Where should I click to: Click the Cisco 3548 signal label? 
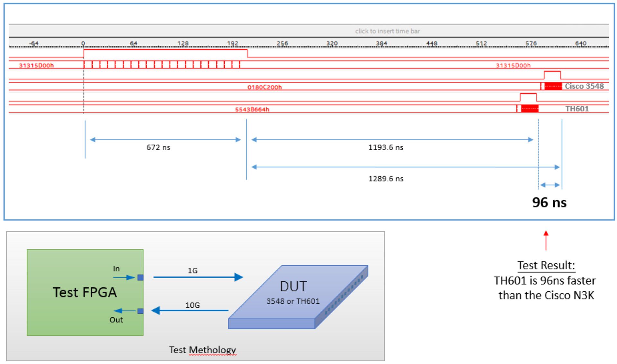click(x=584, y=86)
